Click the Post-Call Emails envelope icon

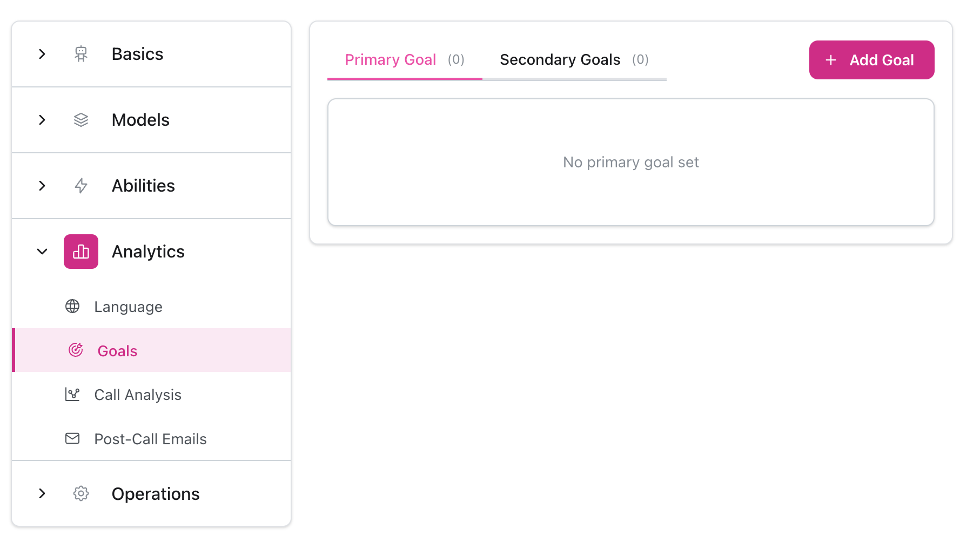click(72, 438)
